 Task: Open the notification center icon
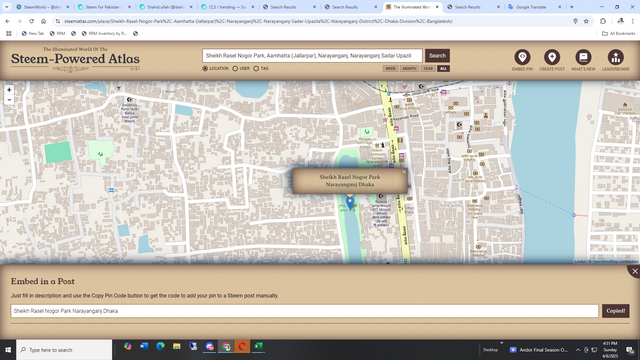[630, 350]
